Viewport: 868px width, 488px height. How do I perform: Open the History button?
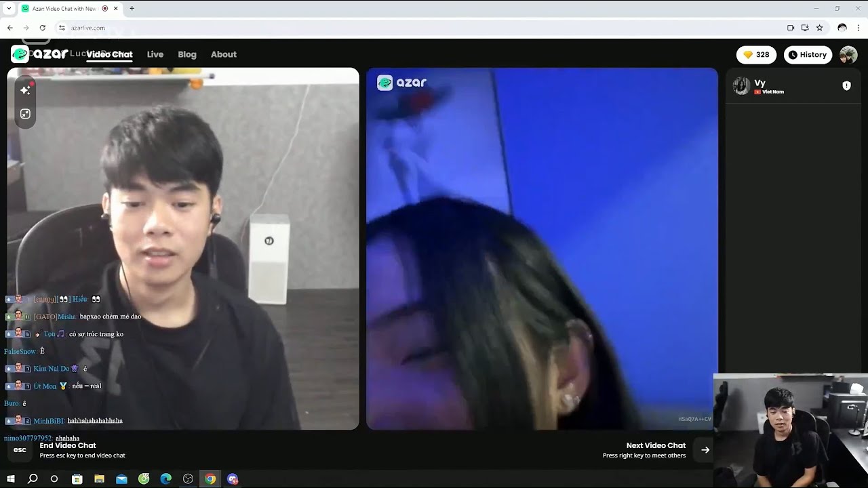(808, 55)
